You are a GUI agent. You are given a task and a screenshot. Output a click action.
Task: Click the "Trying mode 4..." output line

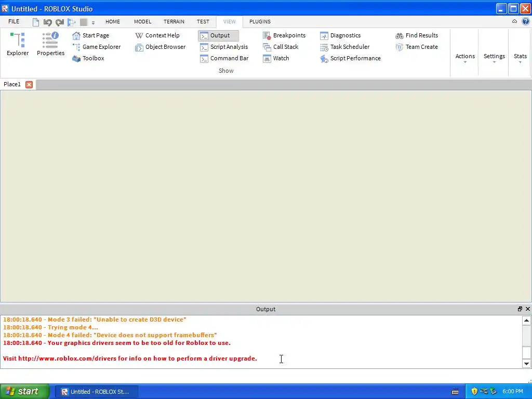(x=50, y=327)
